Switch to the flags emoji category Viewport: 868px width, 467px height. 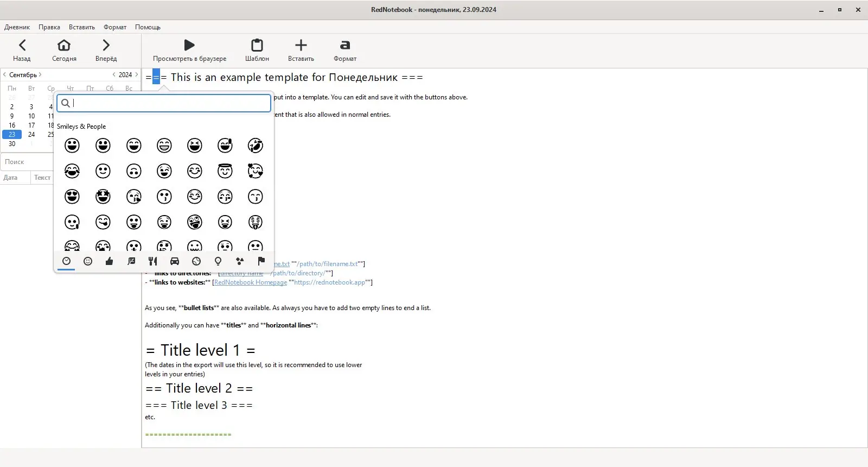(x=261, y=261)
